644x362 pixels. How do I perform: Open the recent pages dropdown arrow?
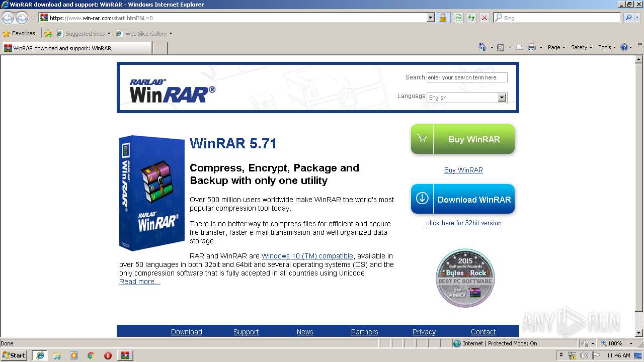click(33, 18)
